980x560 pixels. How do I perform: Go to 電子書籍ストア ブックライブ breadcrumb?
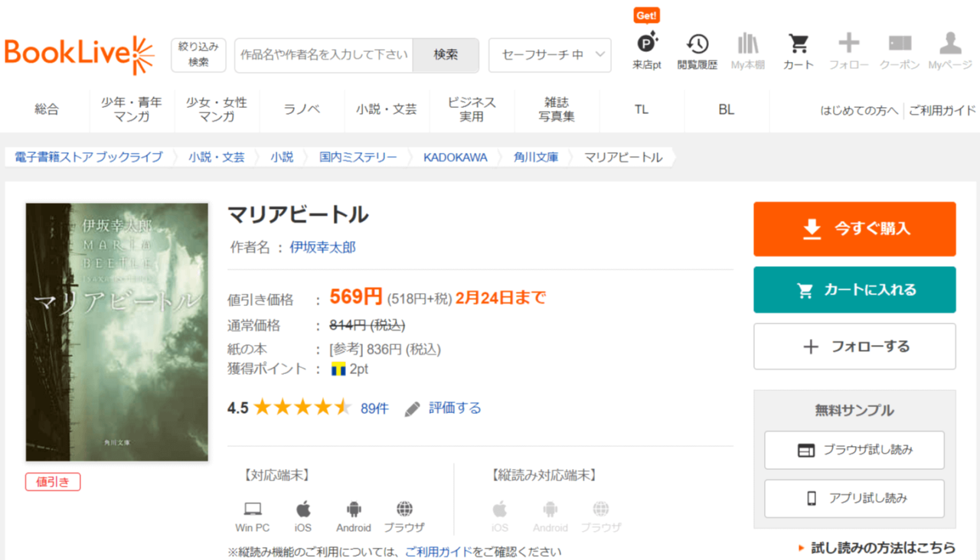pos(89,157)
